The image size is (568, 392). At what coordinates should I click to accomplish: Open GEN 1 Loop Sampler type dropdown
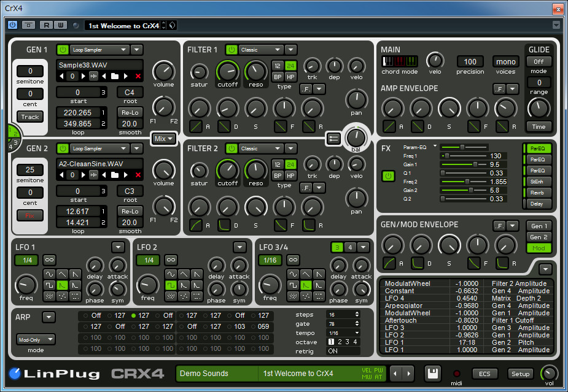99,50
